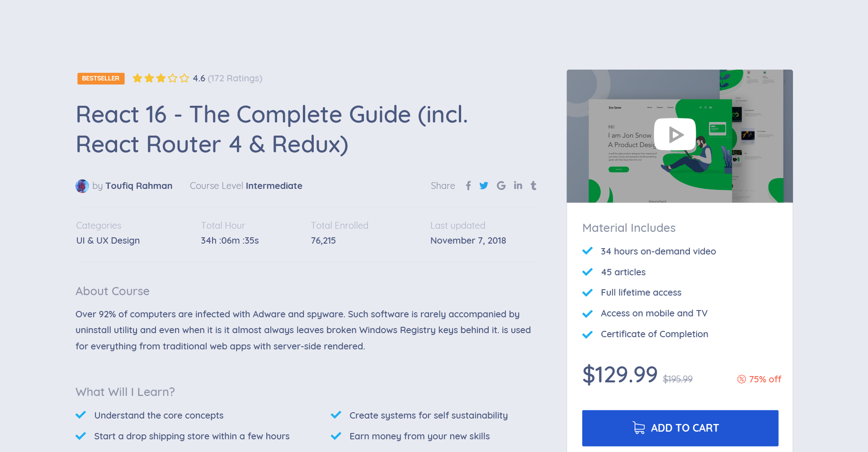Click the What Will I Learn? heading
The height and width of the screenshot is (452, 868).
(125, 392)
